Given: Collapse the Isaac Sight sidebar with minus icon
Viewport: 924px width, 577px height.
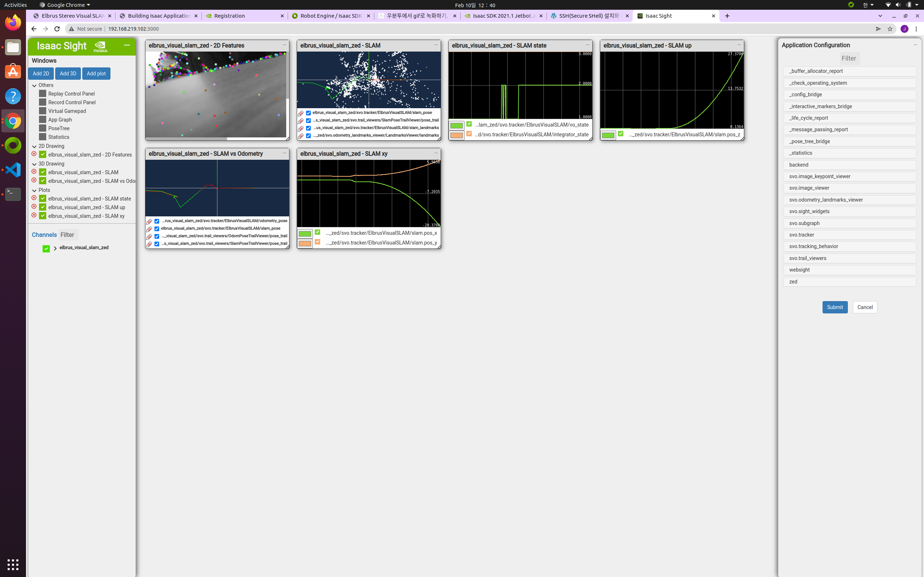Looking at the screenshot, I should [127, 45].
